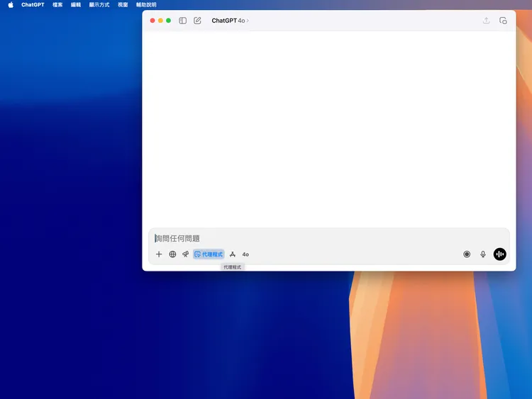The width and height of the screenshot is (532, 399).
Task: Open the Apple menu
Action: pyautogui.click(x=11, y=5)
